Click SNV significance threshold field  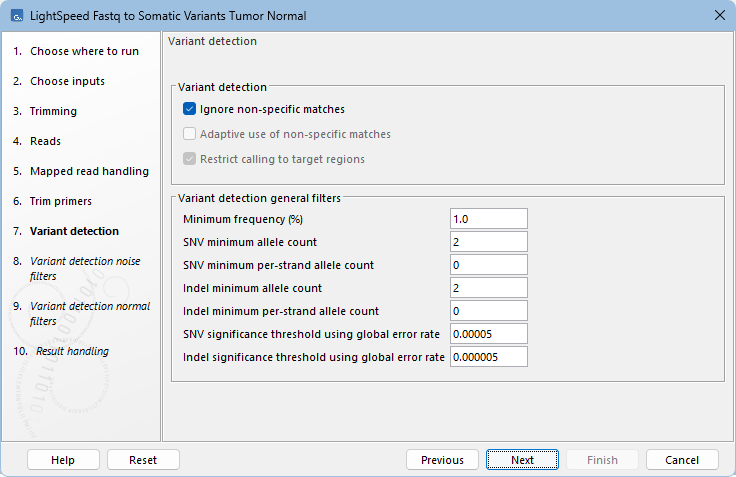coord(489,334)
